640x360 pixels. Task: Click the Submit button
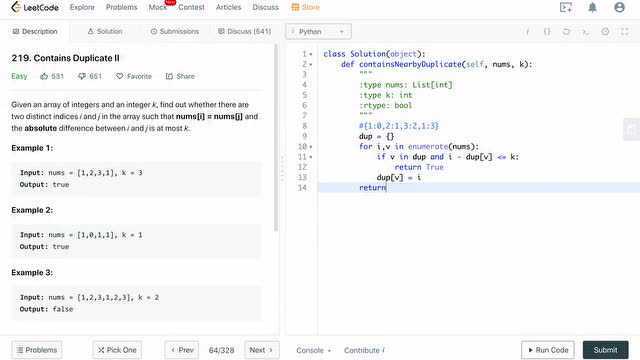(x=605, y=350)
